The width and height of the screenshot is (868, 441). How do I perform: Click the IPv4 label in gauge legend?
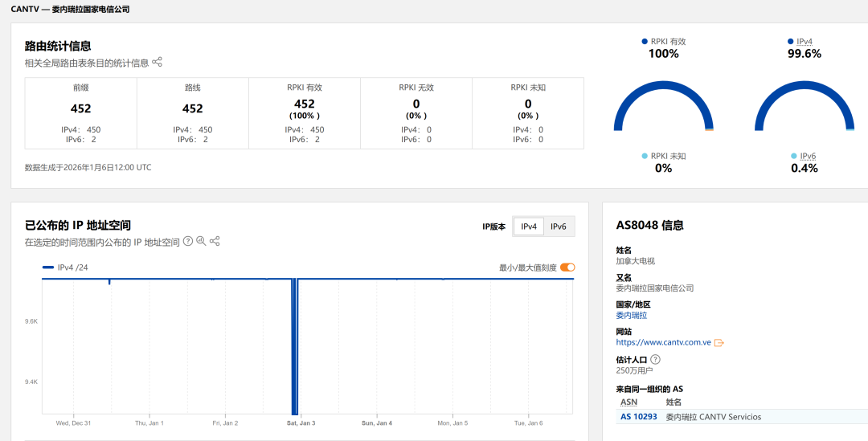tap(805, 41)
